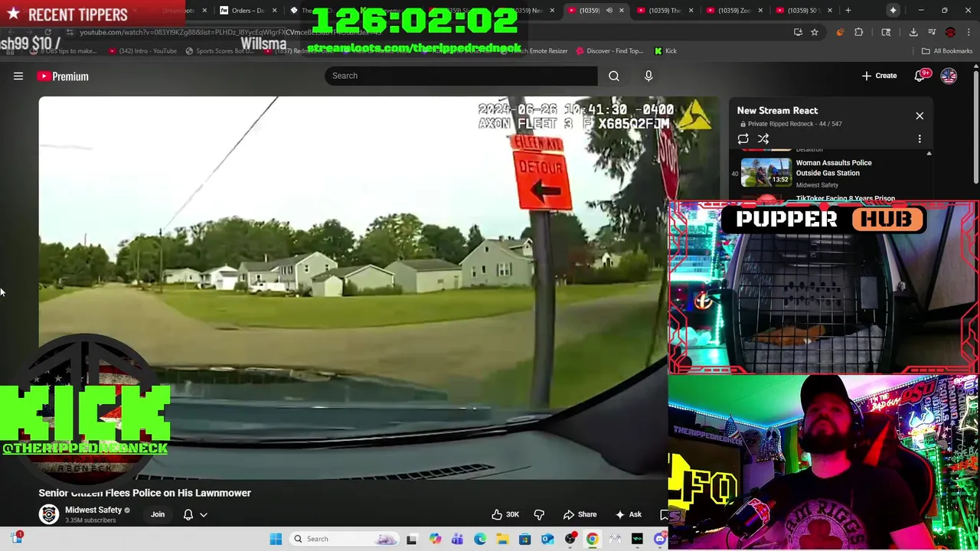Switch to the '(10359) The' browser tab

pos(665,10)
